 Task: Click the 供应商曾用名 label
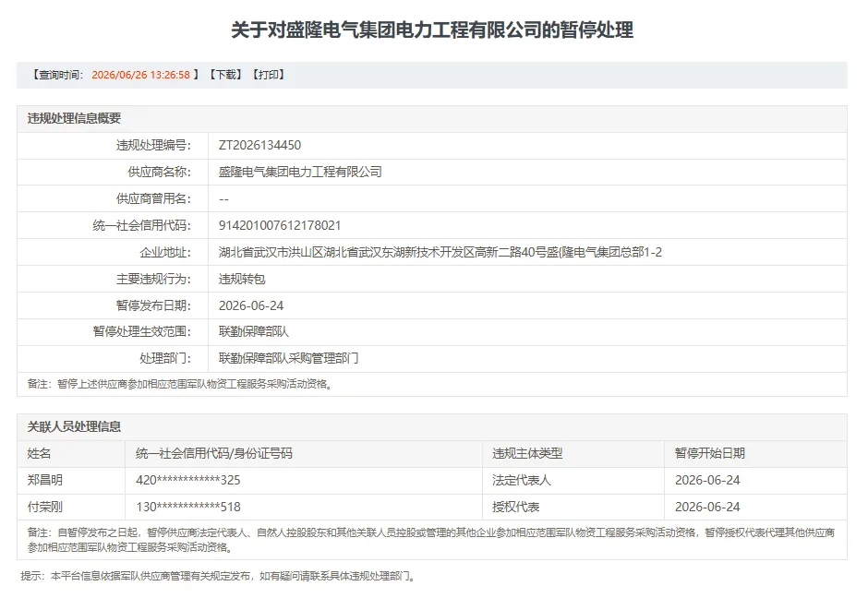[153, 198]
